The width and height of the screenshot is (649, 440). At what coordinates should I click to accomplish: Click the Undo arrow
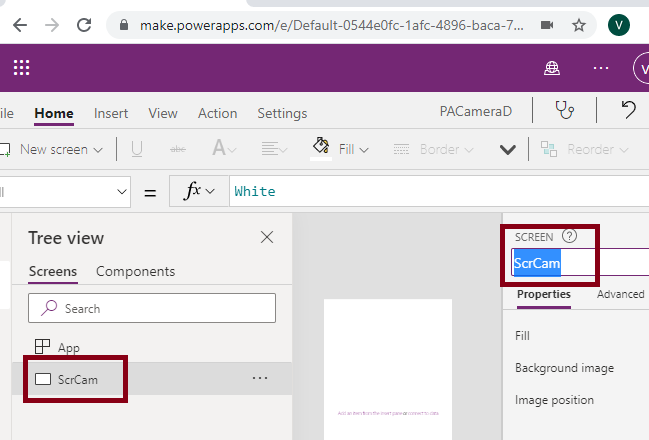point(628,110)
